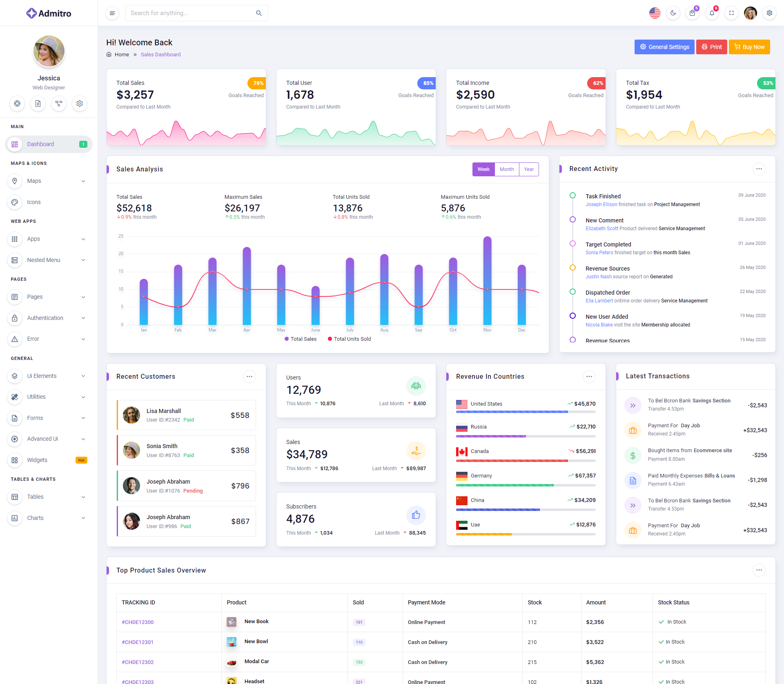Toggle dark mode moon icon
The height and width of the screenshot is (684, 784).
click(673, 13)
